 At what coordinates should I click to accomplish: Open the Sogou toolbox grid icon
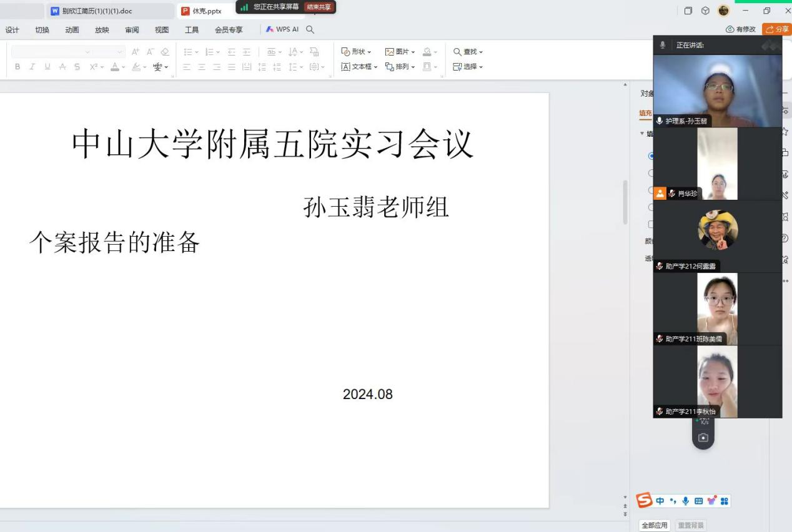(725, 501)
